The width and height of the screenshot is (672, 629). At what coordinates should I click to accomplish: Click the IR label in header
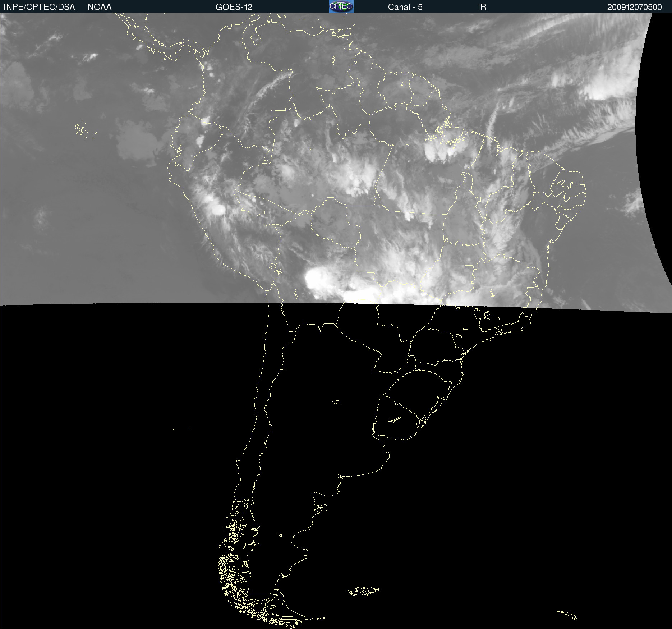coord(482,7)
